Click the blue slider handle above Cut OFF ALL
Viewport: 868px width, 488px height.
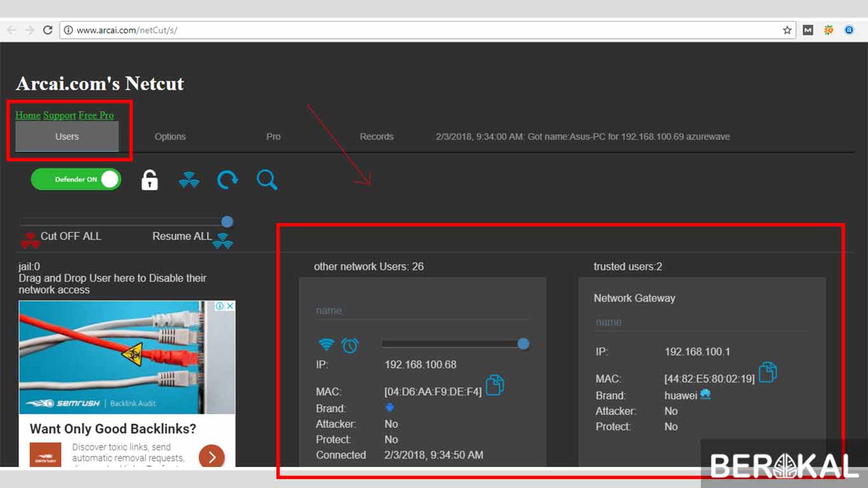click(227, 222)
